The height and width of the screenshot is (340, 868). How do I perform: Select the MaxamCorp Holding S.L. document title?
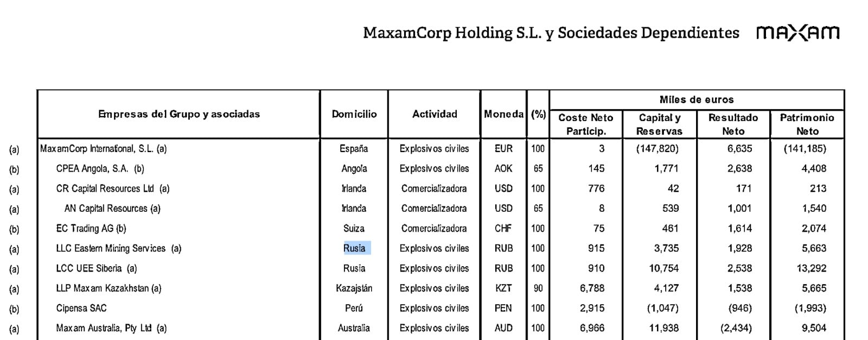click(x=551, y=33)
